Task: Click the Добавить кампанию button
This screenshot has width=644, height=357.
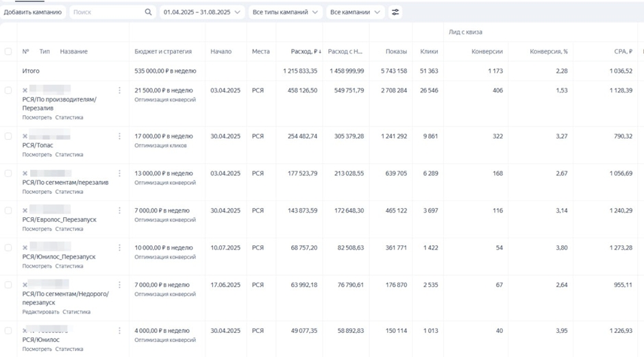Action: click(33, 12)
